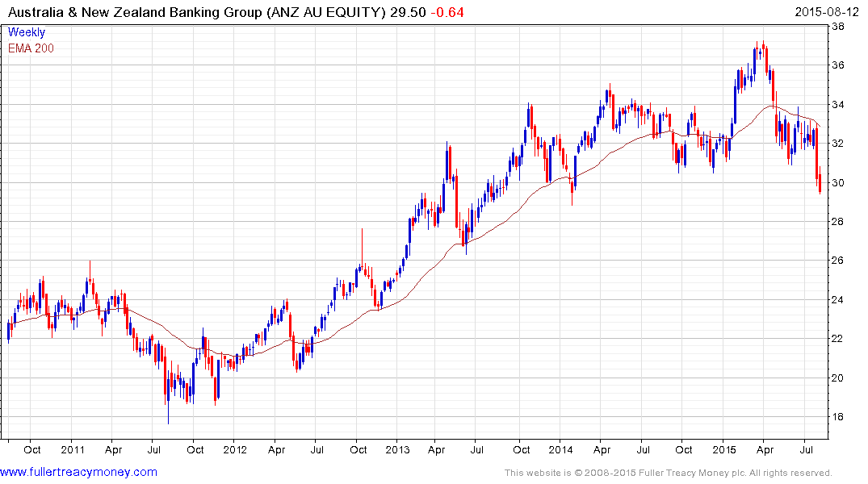
Task: Click the '2011' time axis label
Action: [73, 449]
